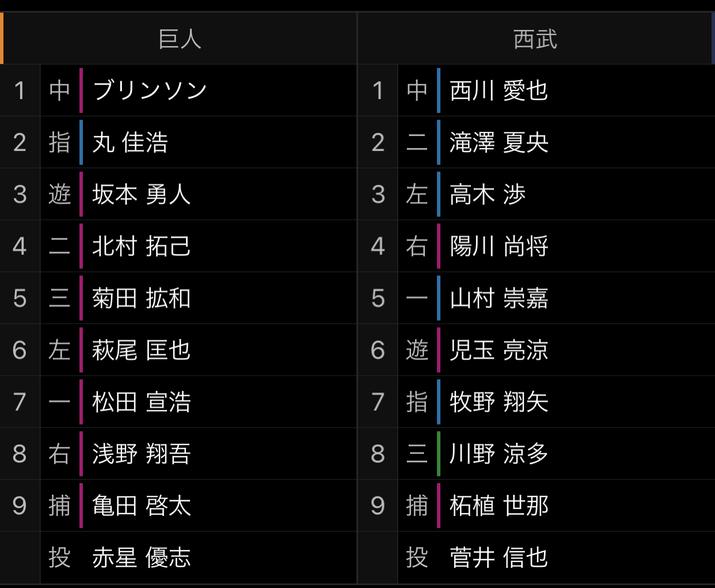Open 西川 愛也 leadoff batter
This screenshot has height=588, width=715.
(499, 90)
